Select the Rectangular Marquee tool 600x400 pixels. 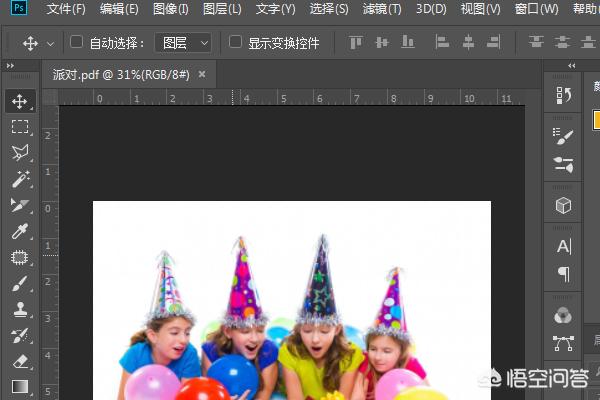tap(19, 127)
